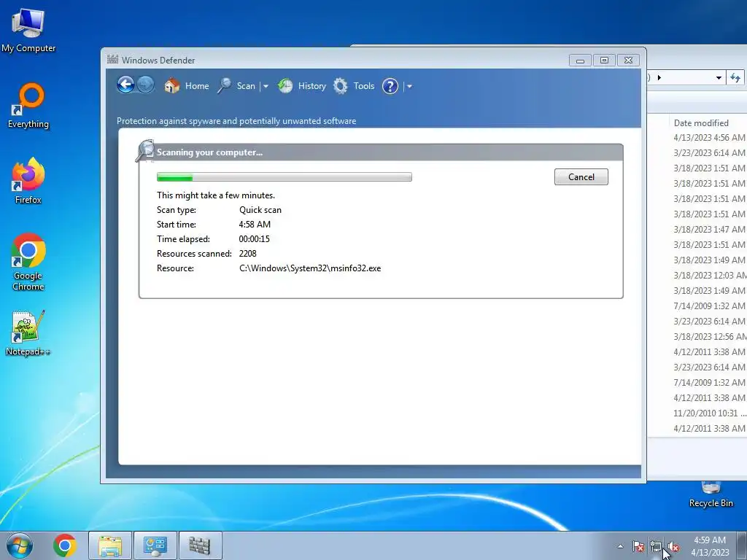Click the network tray icon
This screenshot has width=747, height=560.
tap(656, 546)
